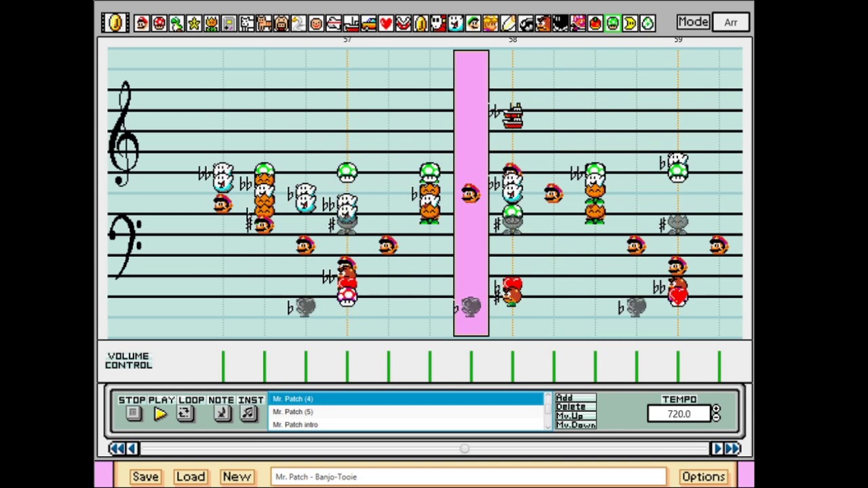The height and width of the screenshot is (488, 868).
Task: Pick the star instrument icon
Action: click(194, 23)
